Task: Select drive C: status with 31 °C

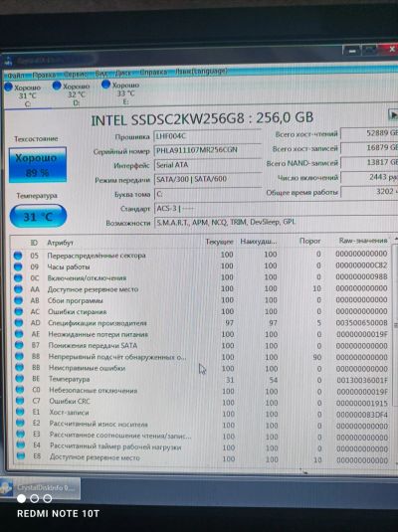Action: (23, 95)
